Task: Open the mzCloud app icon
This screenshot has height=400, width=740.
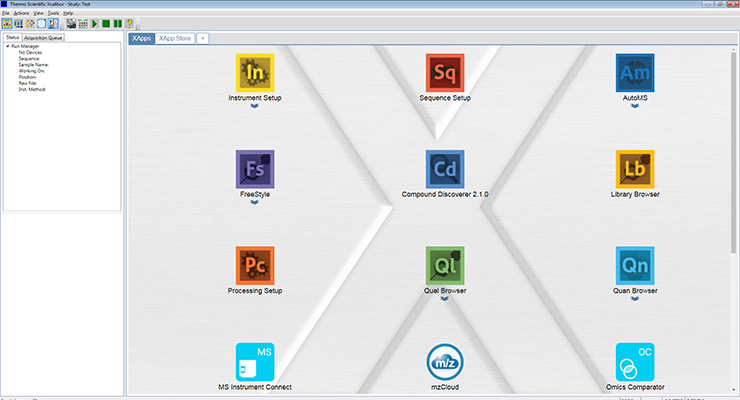Action: tap(445, 362)
